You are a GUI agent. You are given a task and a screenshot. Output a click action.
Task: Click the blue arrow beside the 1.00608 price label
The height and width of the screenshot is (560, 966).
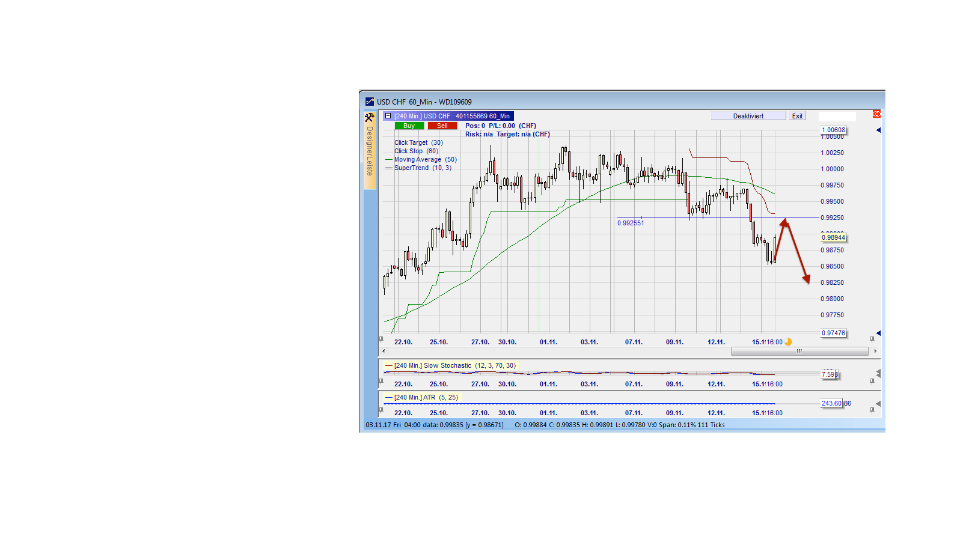click(x=878, y=129)
